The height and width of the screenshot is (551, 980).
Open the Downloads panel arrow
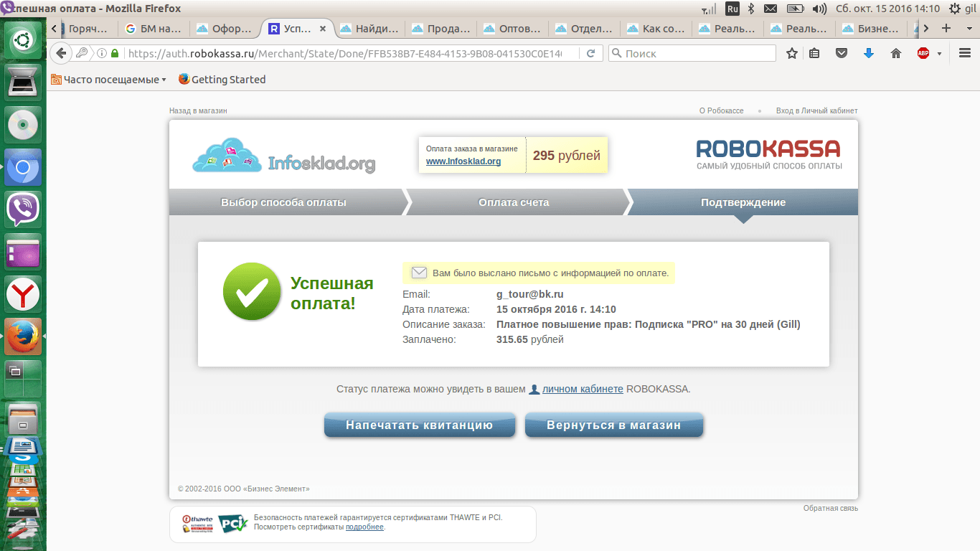tap(869, 53)
